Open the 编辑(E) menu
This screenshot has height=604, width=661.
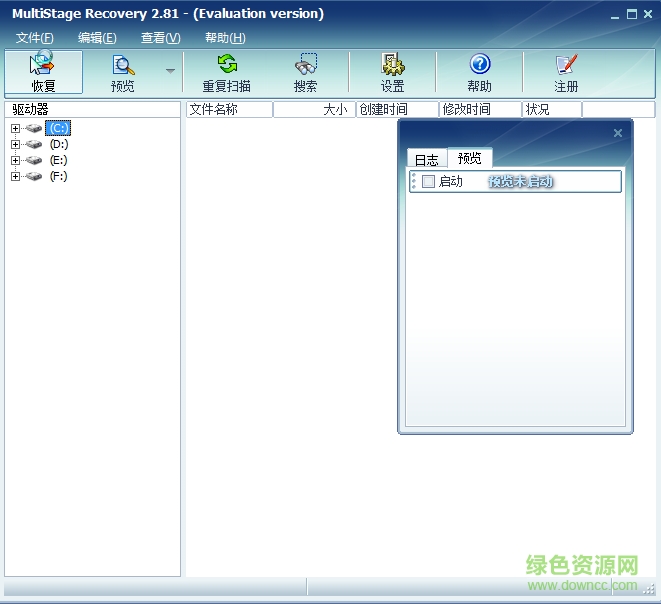pos(97,38)
